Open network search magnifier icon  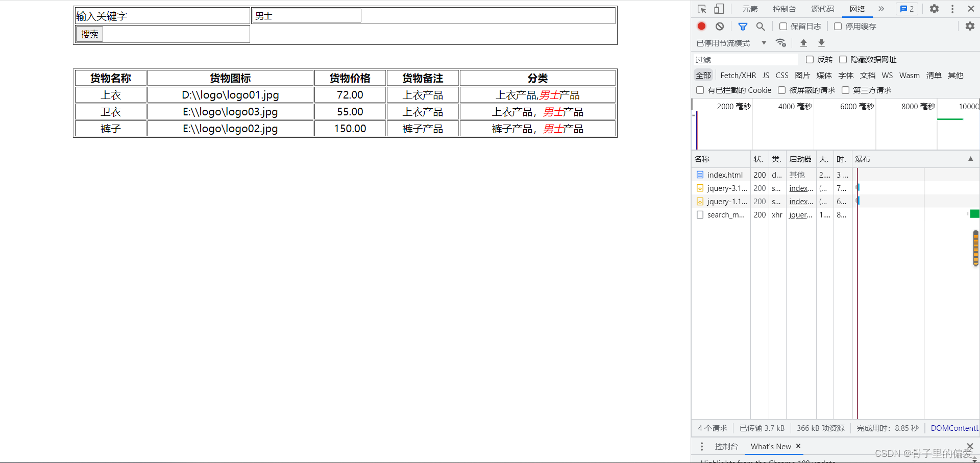(x=761, y=26)
